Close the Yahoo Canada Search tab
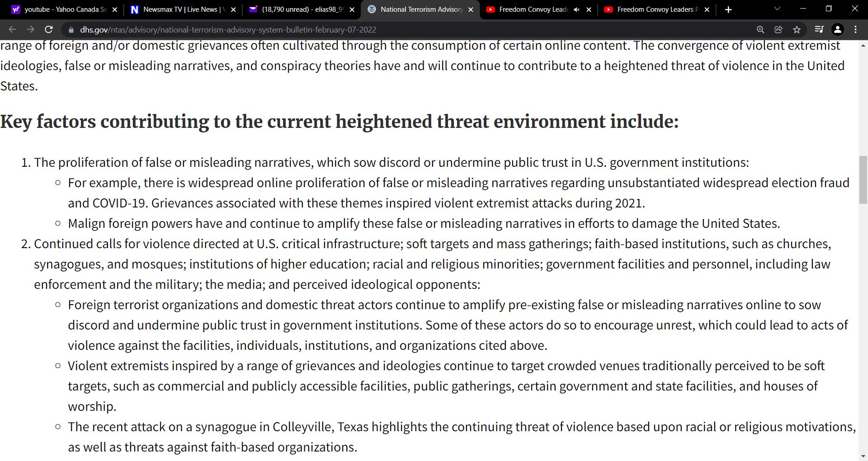Image resolution: width=868 pixels, height=461 pixels. [x=115, y=9]
